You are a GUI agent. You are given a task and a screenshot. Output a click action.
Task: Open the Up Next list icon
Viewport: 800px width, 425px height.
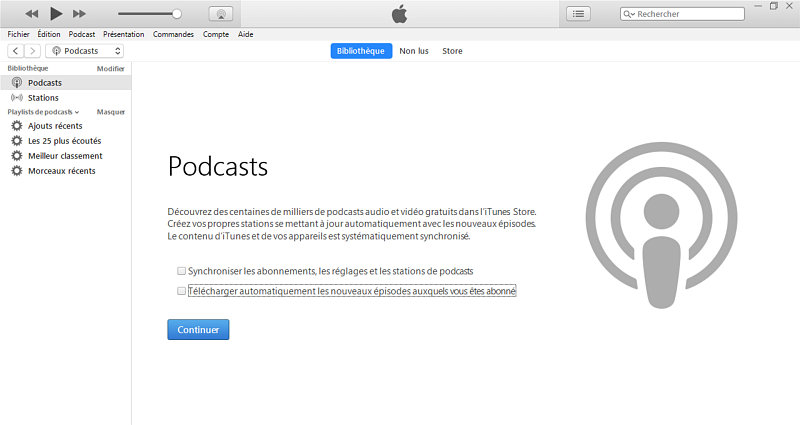point(578,14)
